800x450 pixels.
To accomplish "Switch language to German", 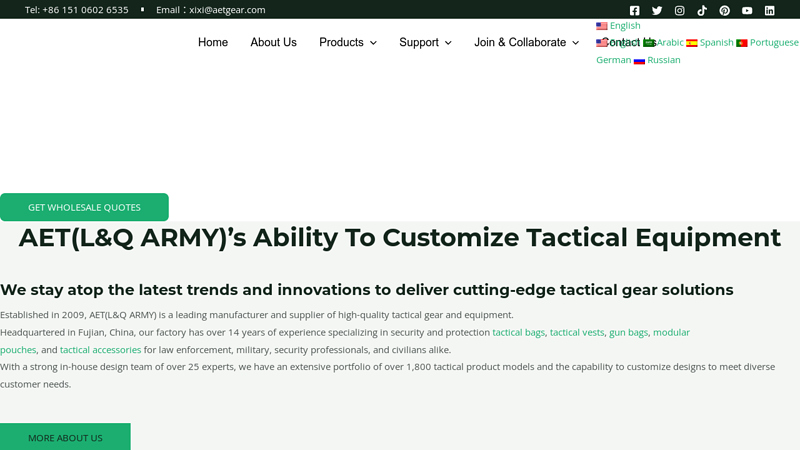I will [613, 60].
